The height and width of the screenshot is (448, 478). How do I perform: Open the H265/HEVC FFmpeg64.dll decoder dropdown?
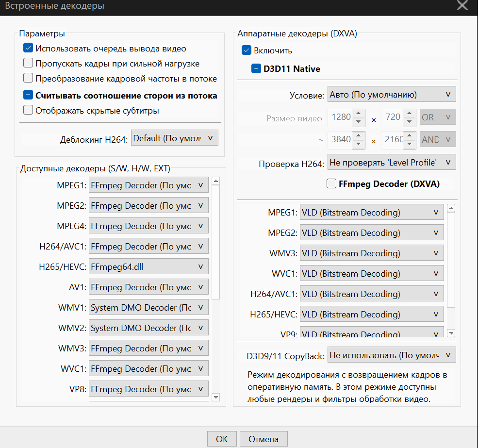tap(148, 266)
